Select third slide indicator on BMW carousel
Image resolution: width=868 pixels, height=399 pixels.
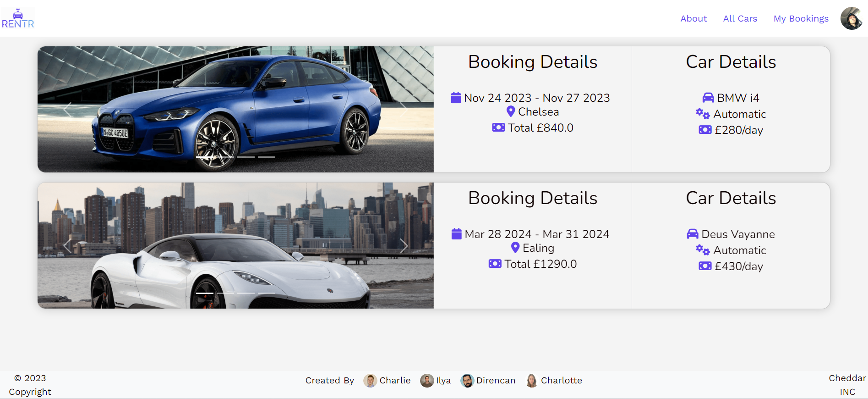click(x=246, y=157)
